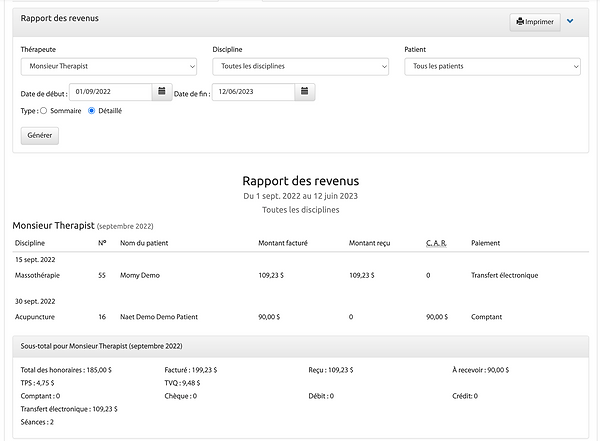Select the Détaillé report type
Image resolution: width=600 pixels, height=441 pixels.
coord(91,111)
